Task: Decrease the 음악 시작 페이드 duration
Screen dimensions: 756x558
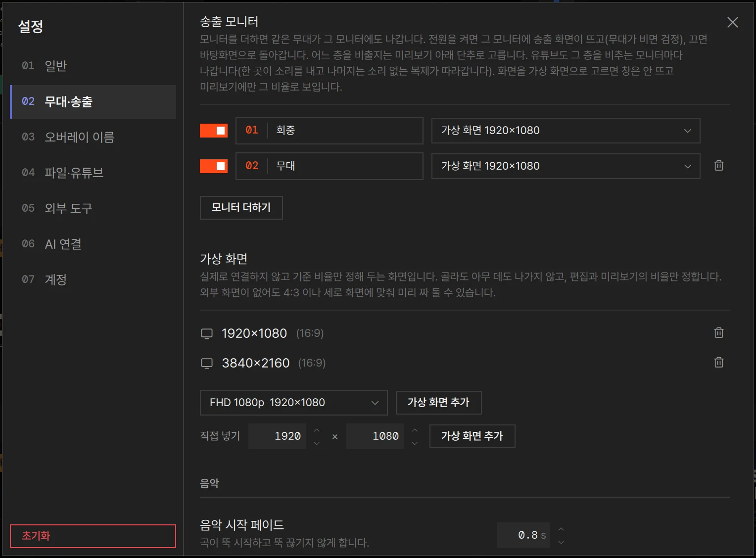Action: 561,542
